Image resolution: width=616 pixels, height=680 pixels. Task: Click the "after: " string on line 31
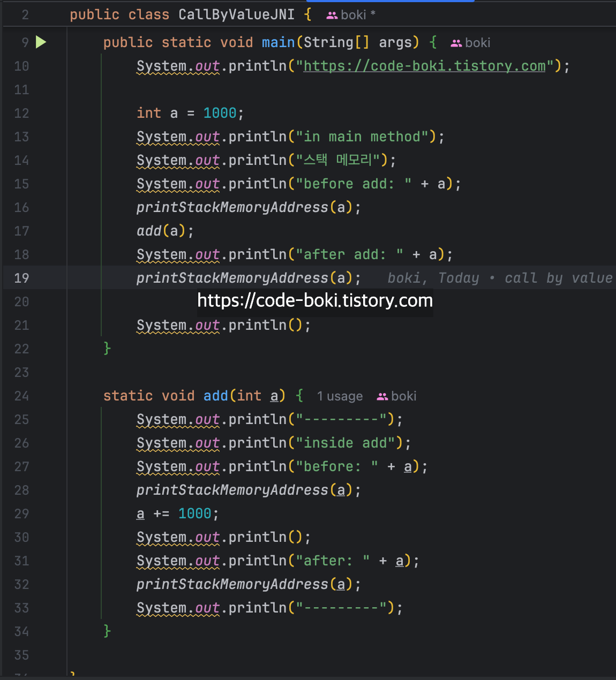pyautogui.click(x=333, y=561)
